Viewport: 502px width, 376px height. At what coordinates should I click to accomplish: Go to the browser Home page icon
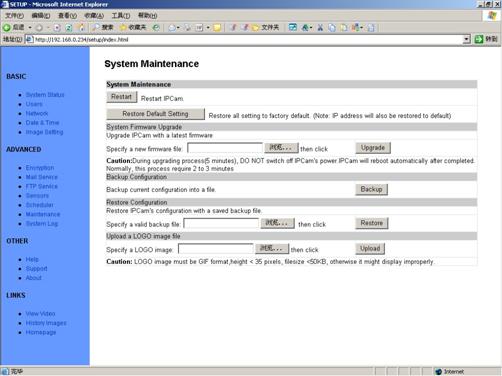pyautogui.click(x=81, y=28)
